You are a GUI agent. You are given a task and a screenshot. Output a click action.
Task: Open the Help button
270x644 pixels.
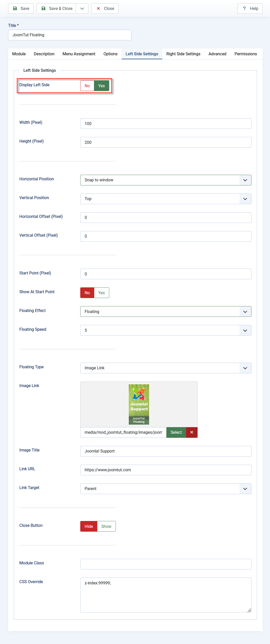coord(250,8)
